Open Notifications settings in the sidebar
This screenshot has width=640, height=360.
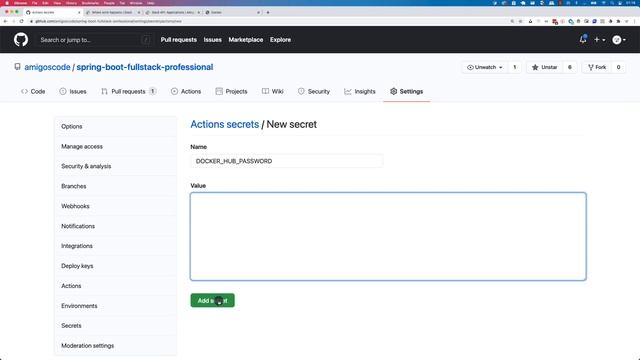coord(116,226)
